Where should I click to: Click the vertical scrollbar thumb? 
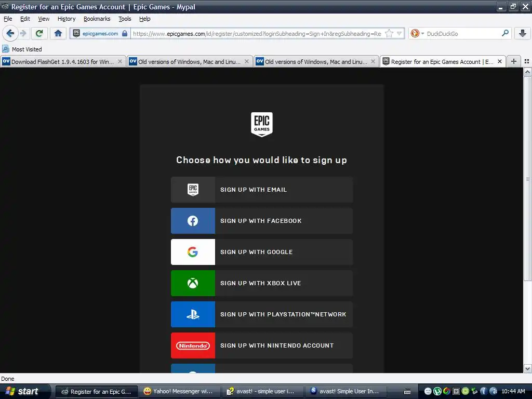tap(528, 179)
